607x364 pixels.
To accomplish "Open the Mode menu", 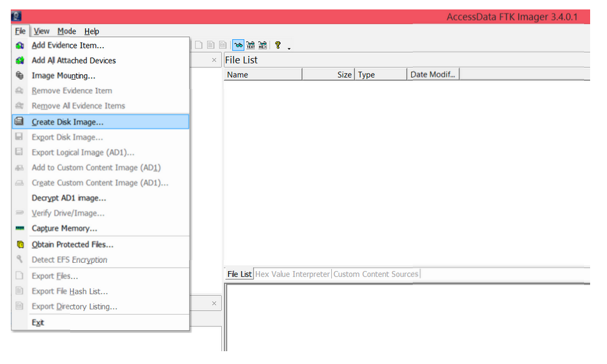I will click(x=66, y=31).
